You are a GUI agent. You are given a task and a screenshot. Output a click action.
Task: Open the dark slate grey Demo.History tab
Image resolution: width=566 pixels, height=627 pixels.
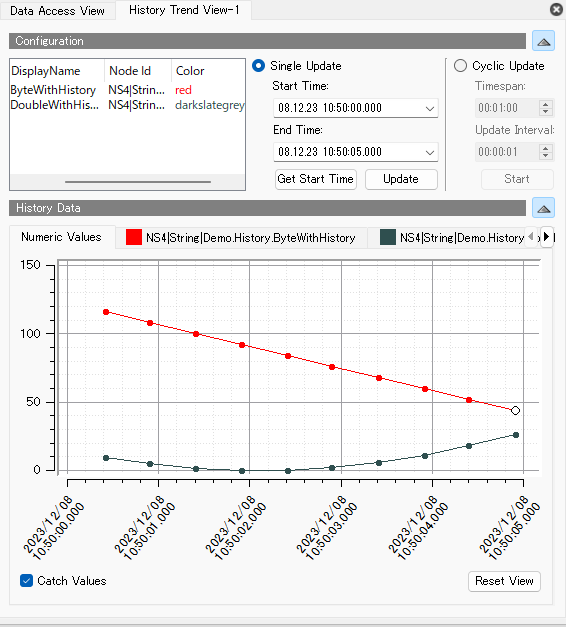pyautogui.click(x=452, y=238)
